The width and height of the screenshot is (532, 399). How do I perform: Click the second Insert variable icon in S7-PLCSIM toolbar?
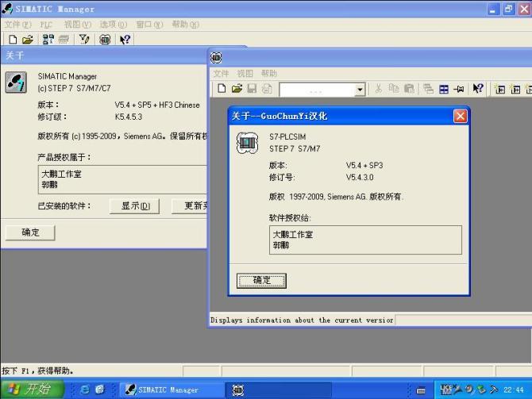pyautogui.click(x=515, y=89)
